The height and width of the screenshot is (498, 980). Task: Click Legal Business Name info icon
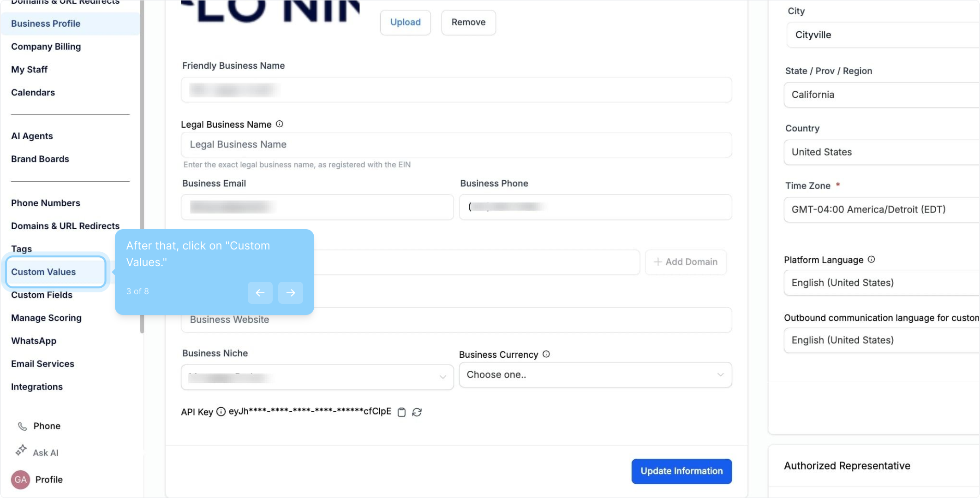(280, 124)
